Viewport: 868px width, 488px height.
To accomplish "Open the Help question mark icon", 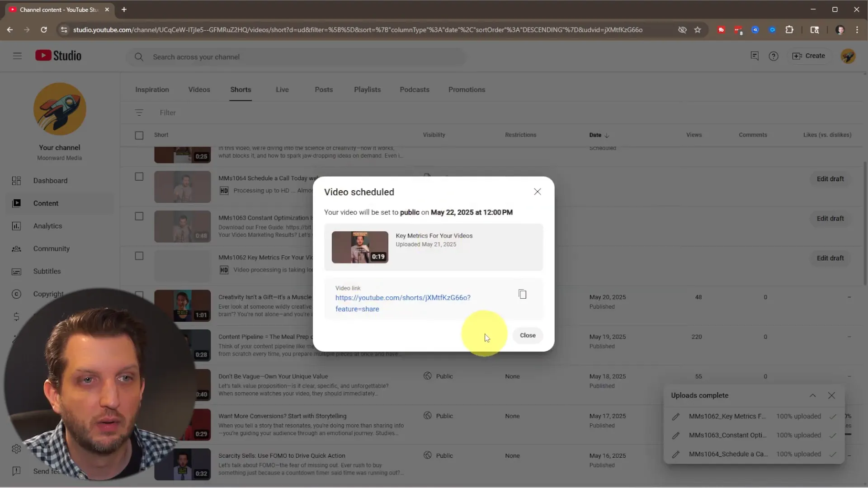I will 774,56.
